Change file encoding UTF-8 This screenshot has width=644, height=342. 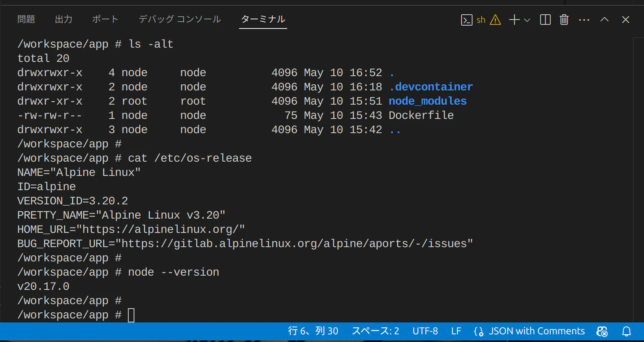pyautogui.click(x=425, y=331)
